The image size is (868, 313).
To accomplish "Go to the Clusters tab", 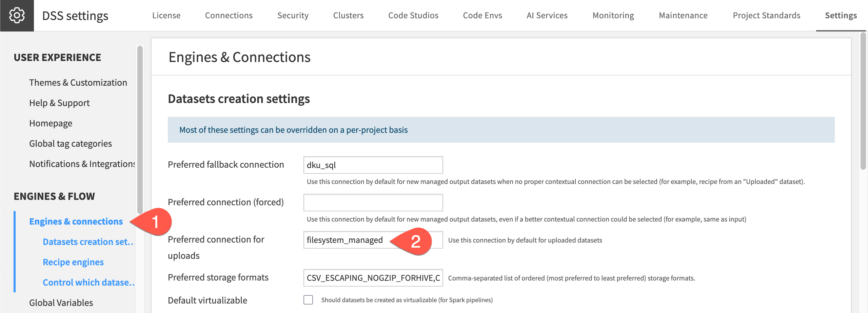I will pyautogui.click(x=348, y=16).
